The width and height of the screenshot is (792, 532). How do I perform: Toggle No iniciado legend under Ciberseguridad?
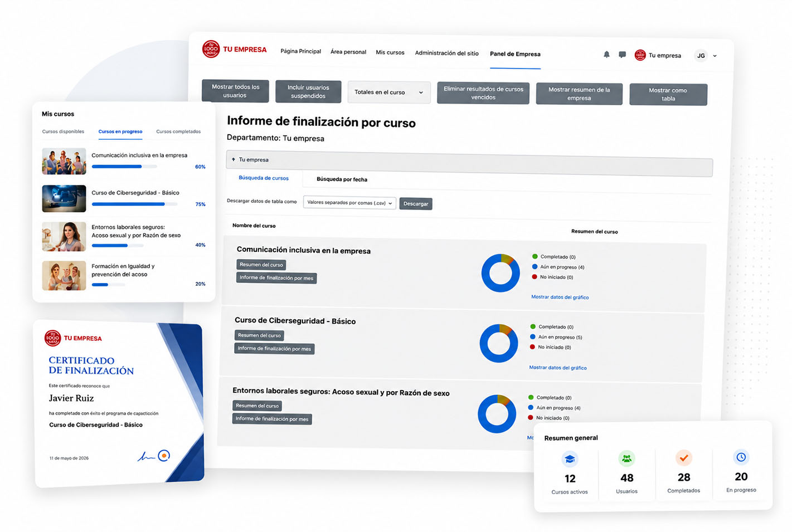[550, 347]
